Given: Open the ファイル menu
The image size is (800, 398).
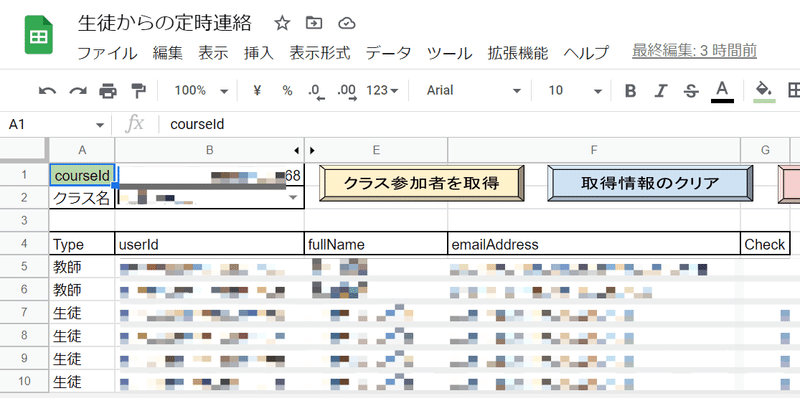Looking at the screenshot, I should 107,53.
